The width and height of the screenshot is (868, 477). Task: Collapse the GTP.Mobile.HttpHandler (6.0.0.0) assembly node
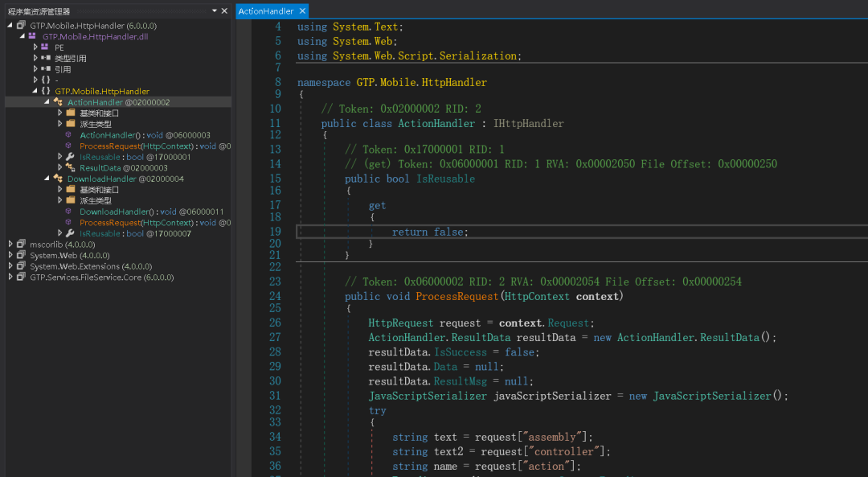[x=10, y=26]
